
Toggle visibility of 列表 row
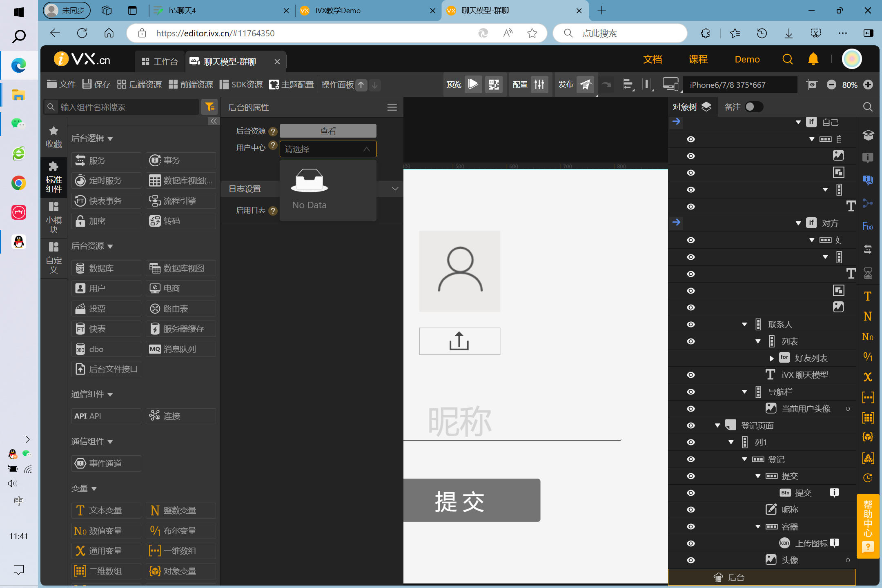690,341
